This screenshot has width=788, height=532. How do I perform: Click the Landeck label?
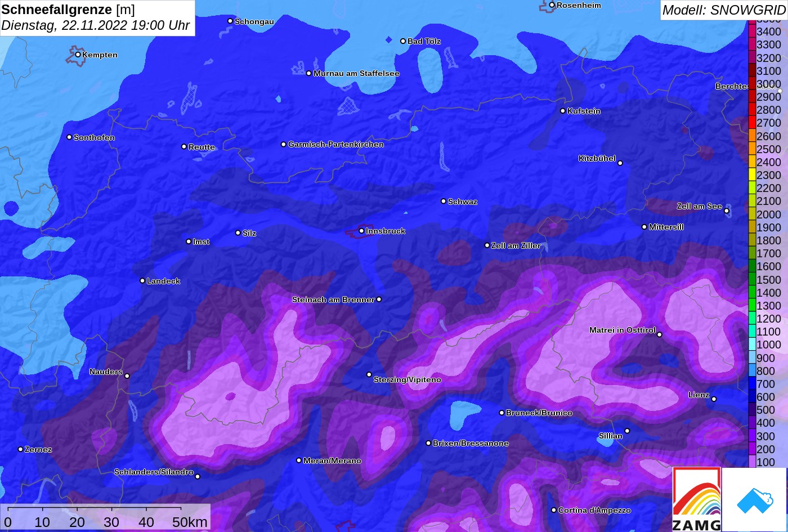tap(163, 281)
